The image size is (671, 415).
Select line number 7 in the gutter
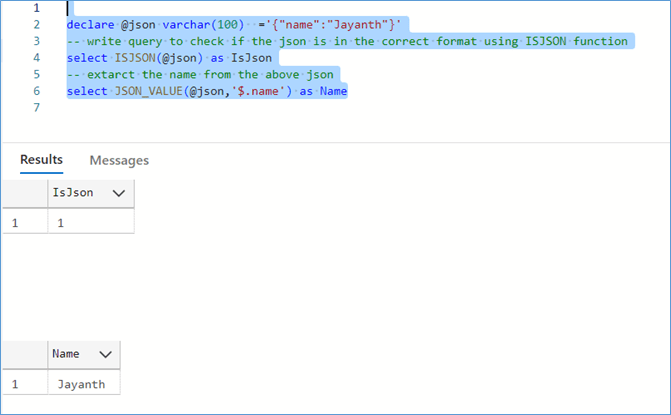tap(36, 108)
